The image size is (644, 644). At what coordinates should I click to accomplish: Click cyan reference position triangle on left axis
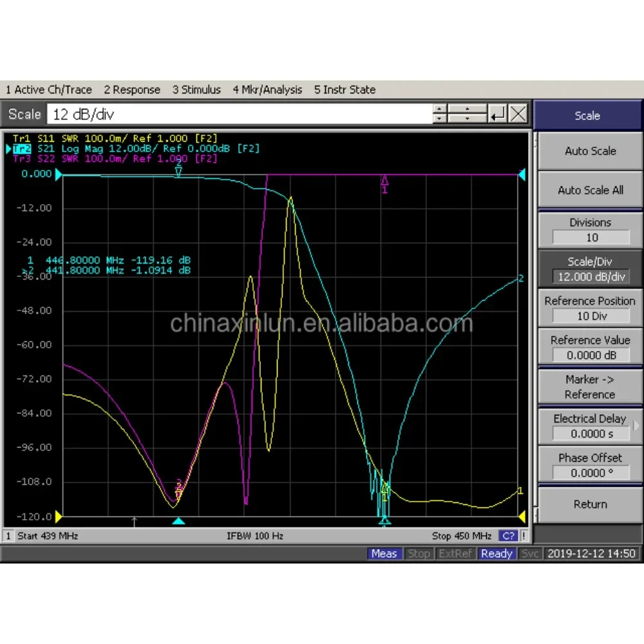(59, 175)
